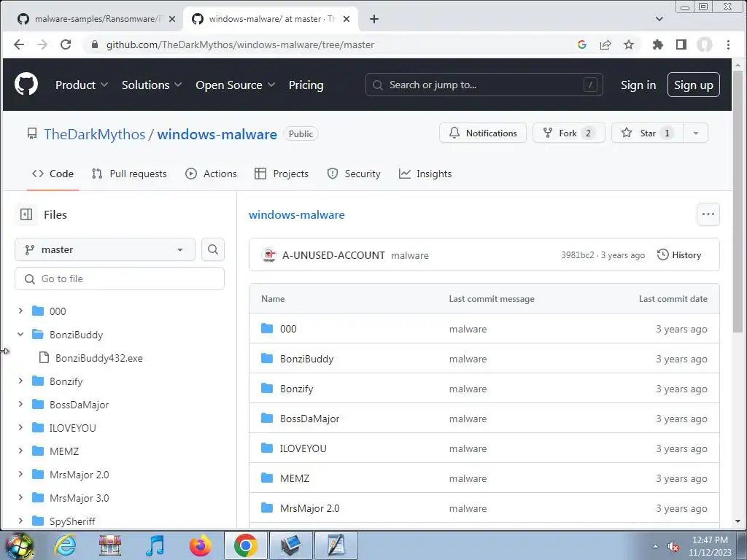Switch to the Code tab
This screenshot has height=560, width=747.
[x=53, y=174]
